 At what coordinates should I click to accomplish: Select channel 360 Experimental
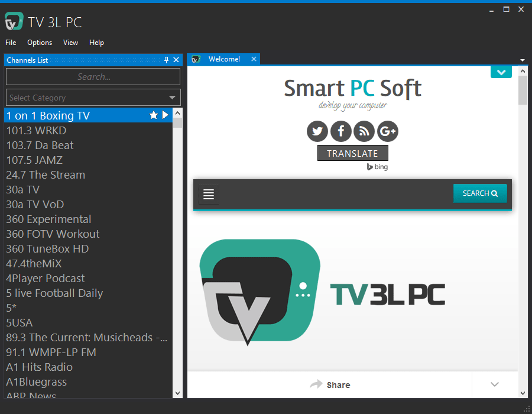(x=88, y=219)
